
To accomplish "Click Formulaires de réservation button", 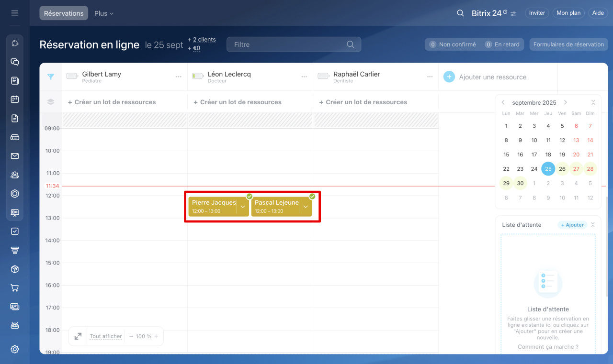I will coord(568,44).
